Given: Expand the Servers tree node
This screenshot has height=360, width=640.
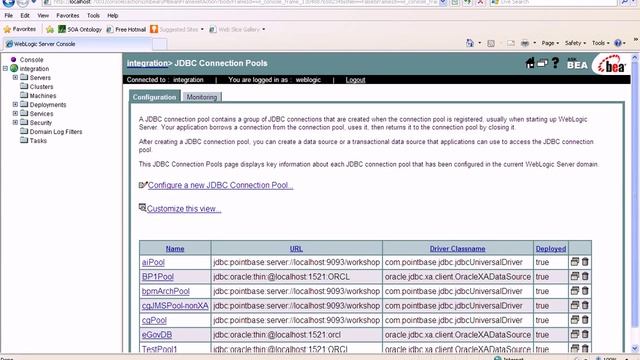Looking at the screenshot, I should click(x=15, y=78).
